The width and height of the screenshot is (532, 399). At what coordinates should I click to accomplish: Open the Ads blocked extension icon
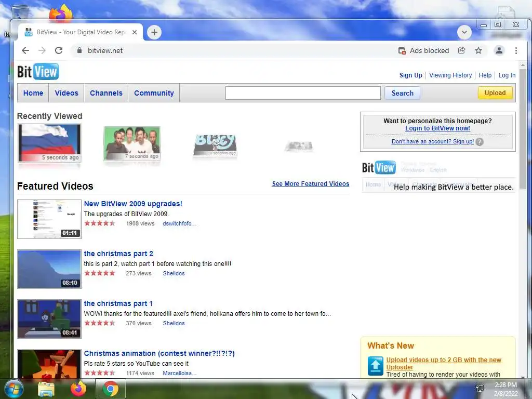click(402, 50)
